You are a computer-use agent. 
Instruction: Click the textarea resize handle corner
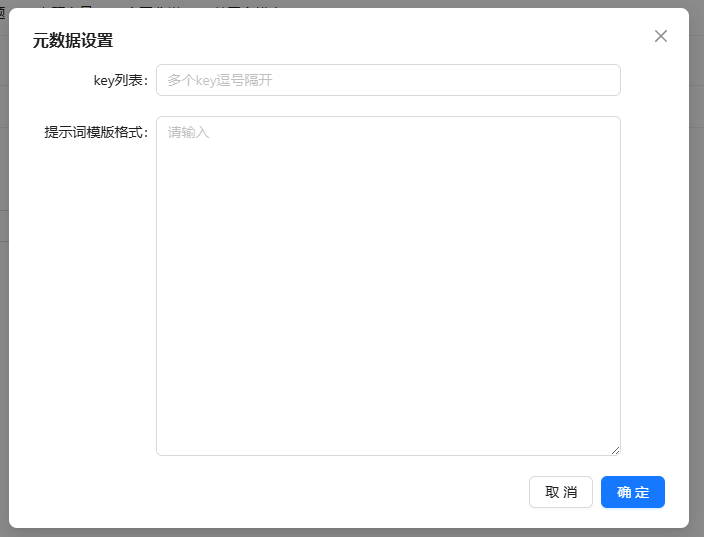coord(615,450)
